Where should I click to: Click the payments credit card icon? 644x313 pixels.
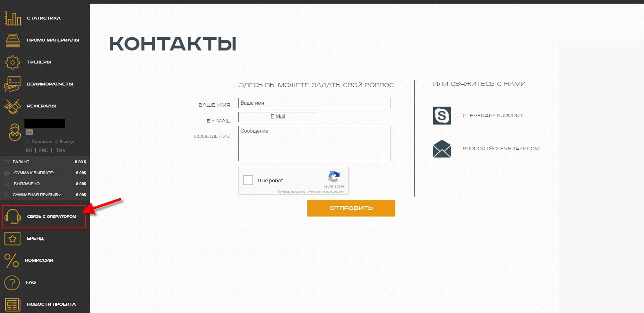pos(13,84)
